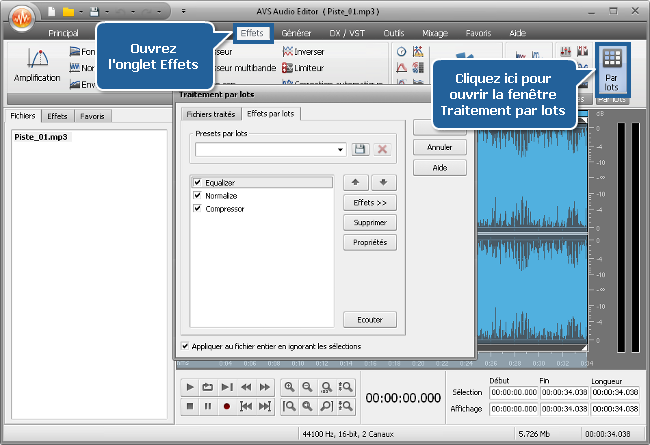The image size is (650, 445).
Task: Expand the save icon dropdown arrow
Action: point(107,12)
